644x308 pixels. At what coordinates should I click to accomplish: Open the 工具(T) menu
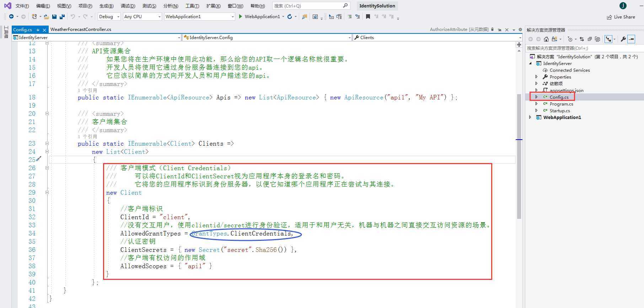pos(192,6)
